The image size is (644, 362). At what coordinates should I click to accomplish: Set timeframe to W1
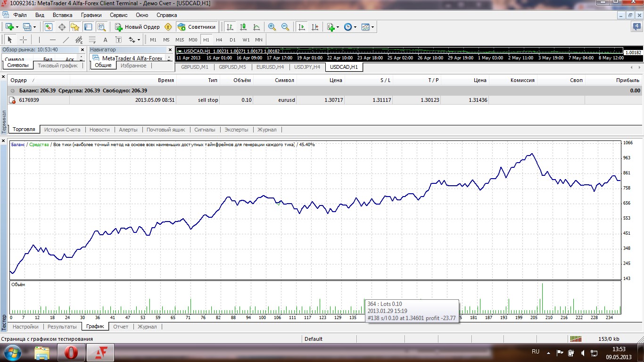coord(246,40)
